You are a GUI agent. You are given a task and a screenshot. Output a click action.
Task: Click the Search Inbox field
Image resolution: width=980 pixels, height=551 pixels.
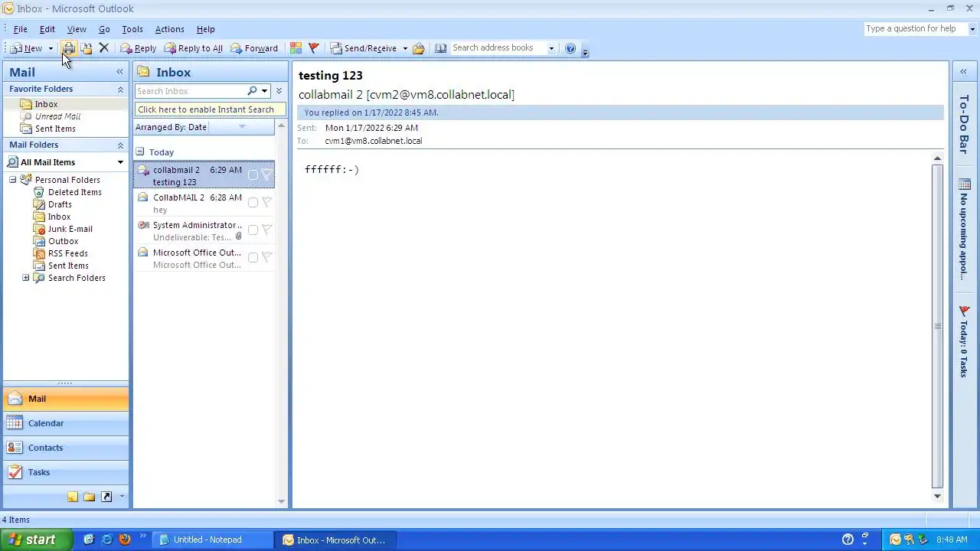coord(190,91)
